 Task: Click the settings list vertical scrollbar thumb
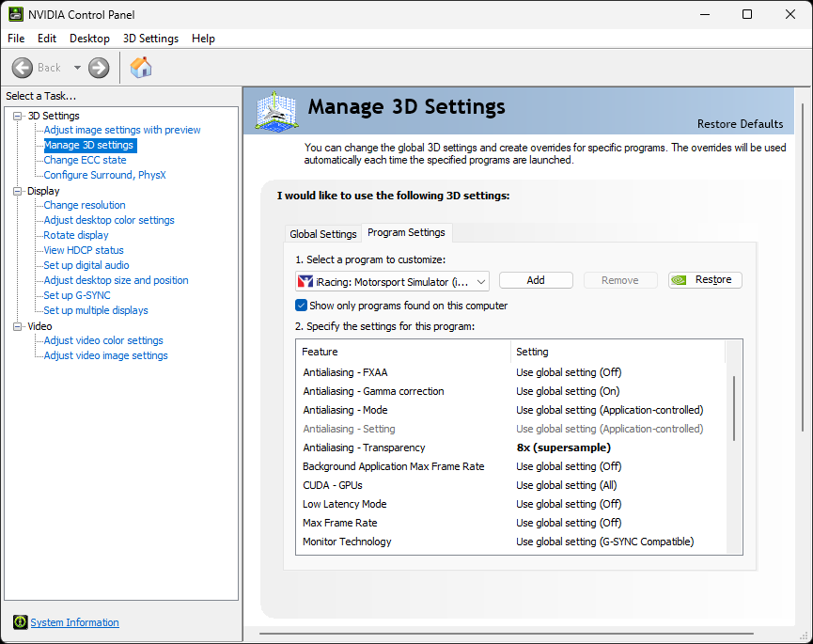734,409
